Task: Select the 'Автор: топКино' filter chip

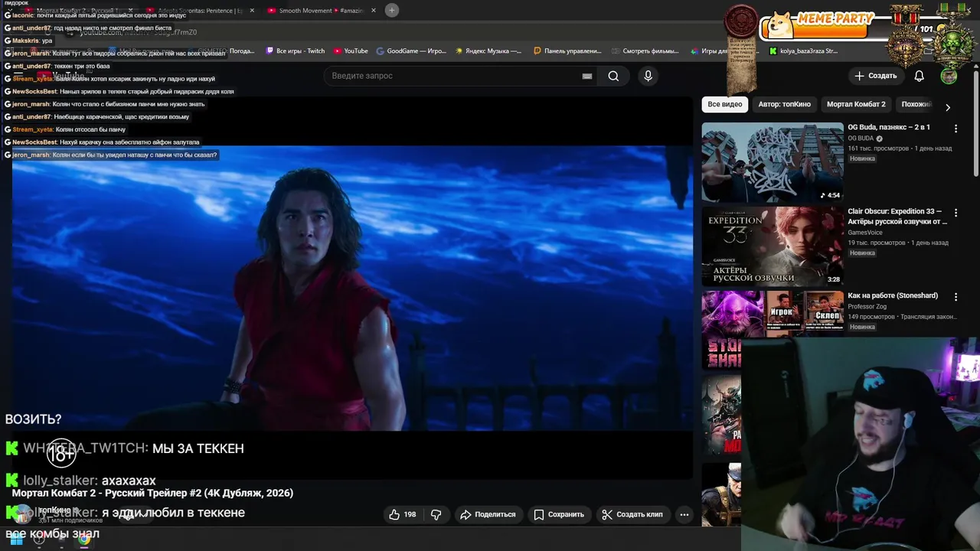Action: point(784,104)
